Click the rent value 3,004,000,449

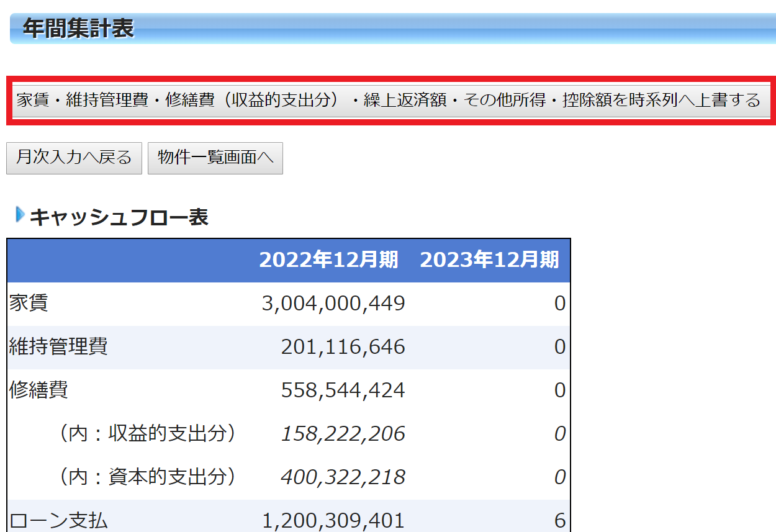[x=333, y=304]
